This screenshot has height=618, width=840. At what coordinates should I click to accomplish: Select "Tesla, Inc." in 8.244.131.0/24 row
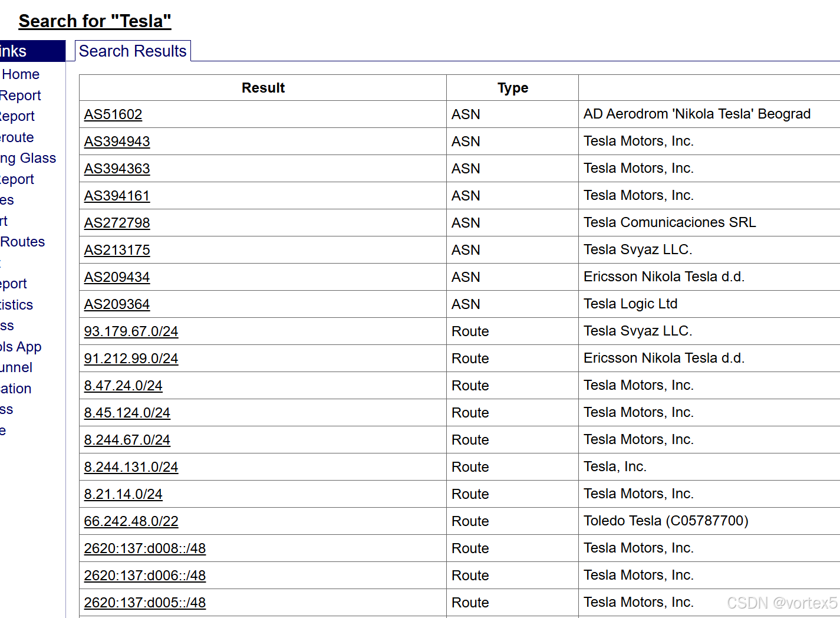[x=615, y=466]
